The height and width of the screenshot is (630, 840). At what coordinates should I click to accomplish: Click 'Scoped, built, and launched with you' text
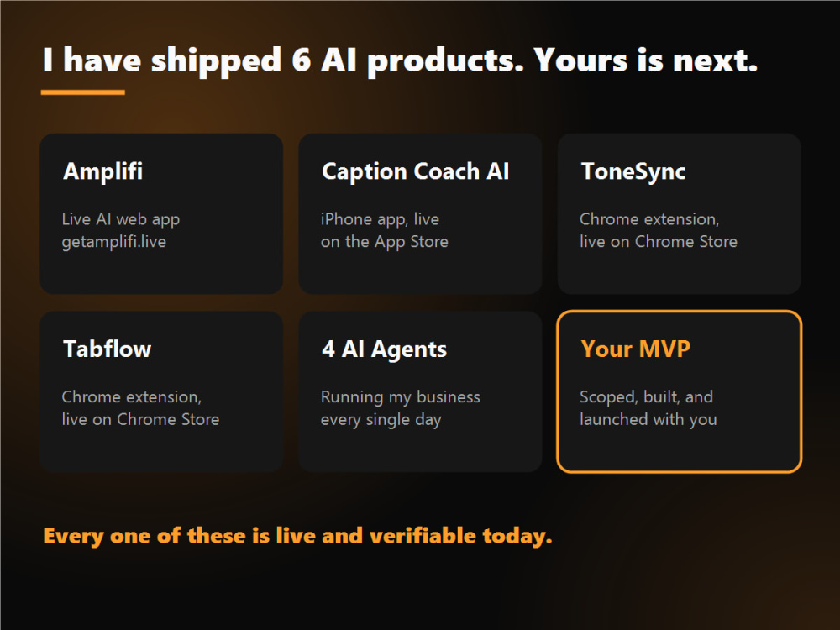tap(648, 408)
